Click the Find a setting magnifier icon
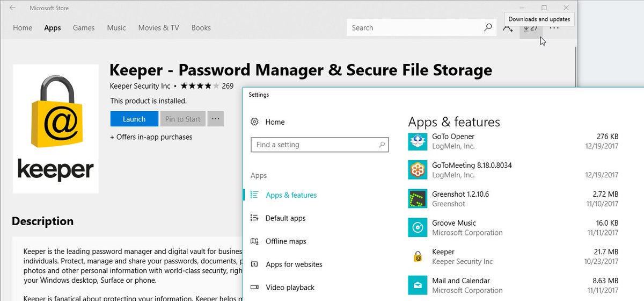Image resolution: width=644 pixels, height=301 pixels. (x=382, y=145)
